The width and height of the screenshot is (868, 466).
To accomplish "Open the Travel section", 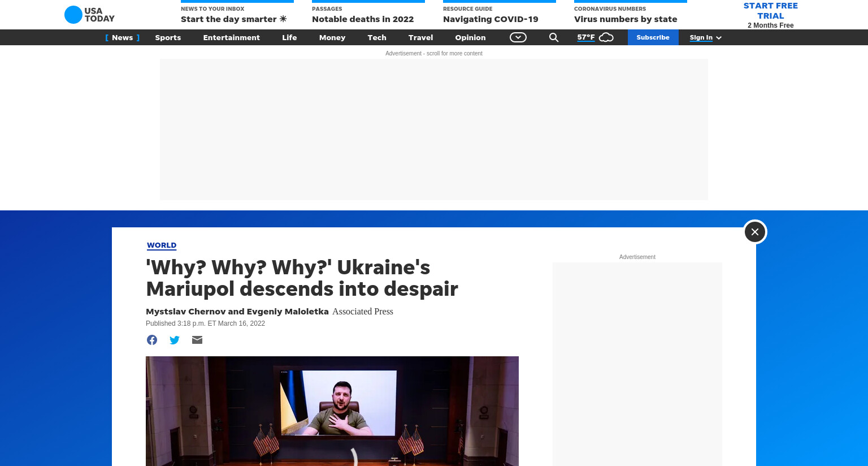I will click(420, 37).
